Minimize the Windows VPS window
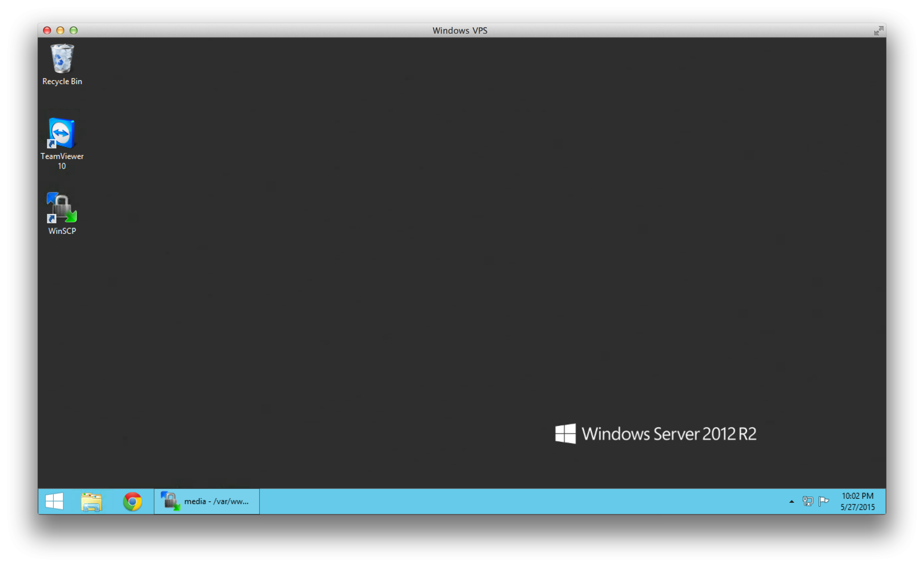This screenshot has height=567, width=924. pyautogui.click(x=60, y=30)
